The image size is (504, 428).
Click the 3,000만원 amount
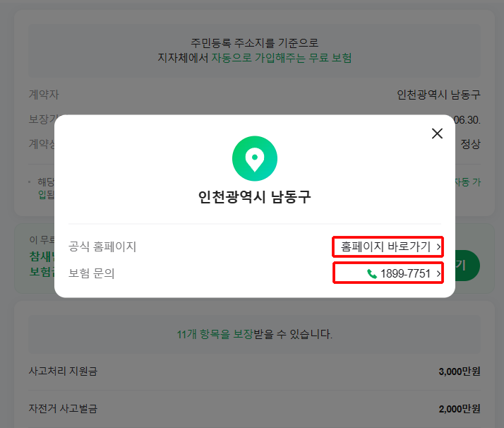460,371
